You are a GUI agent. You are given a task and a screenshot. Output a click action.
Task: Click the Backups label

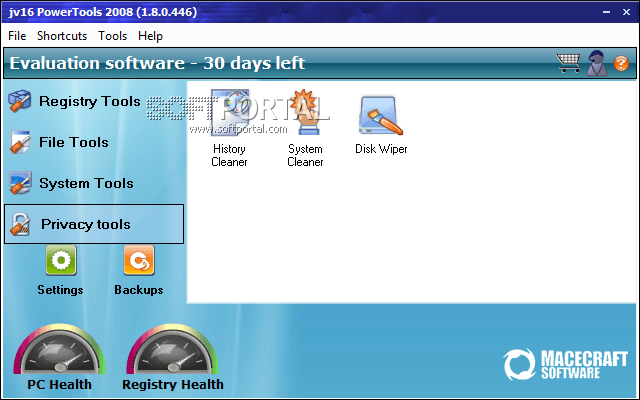click(139, 290)
